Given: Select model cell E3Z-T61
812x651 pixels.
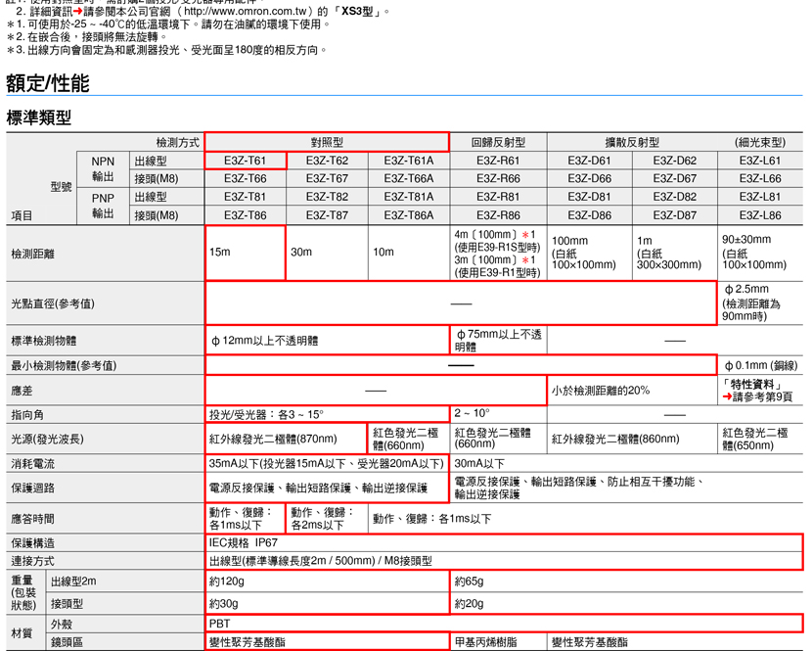Looking at the screenshot, I should coord(245,161).
